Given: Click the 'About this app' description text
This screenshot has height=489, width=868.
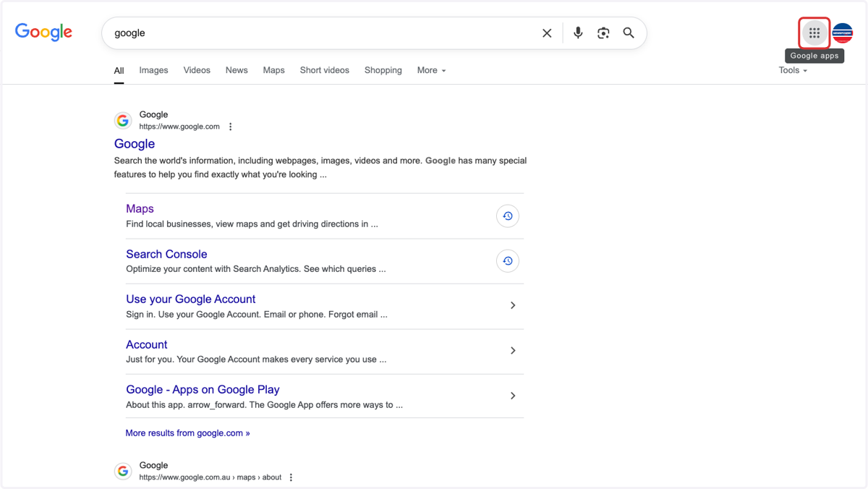Looking at the screenshot, I should (x=264, y=405).
